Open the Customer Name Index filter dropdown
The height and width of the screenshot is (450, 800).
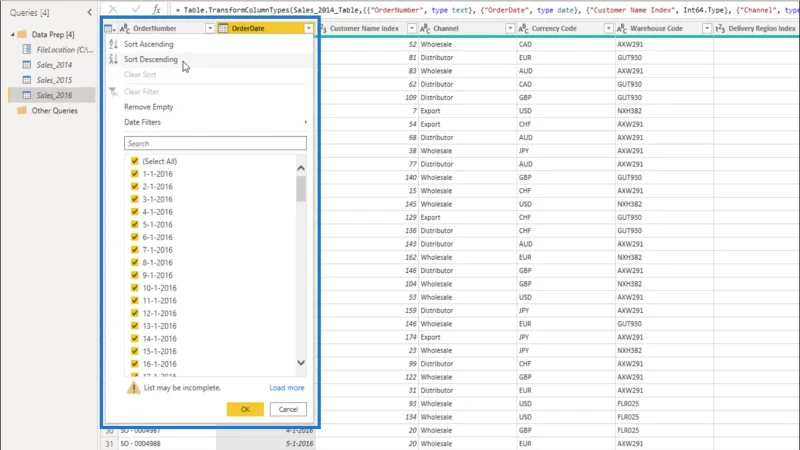[412, 29]
